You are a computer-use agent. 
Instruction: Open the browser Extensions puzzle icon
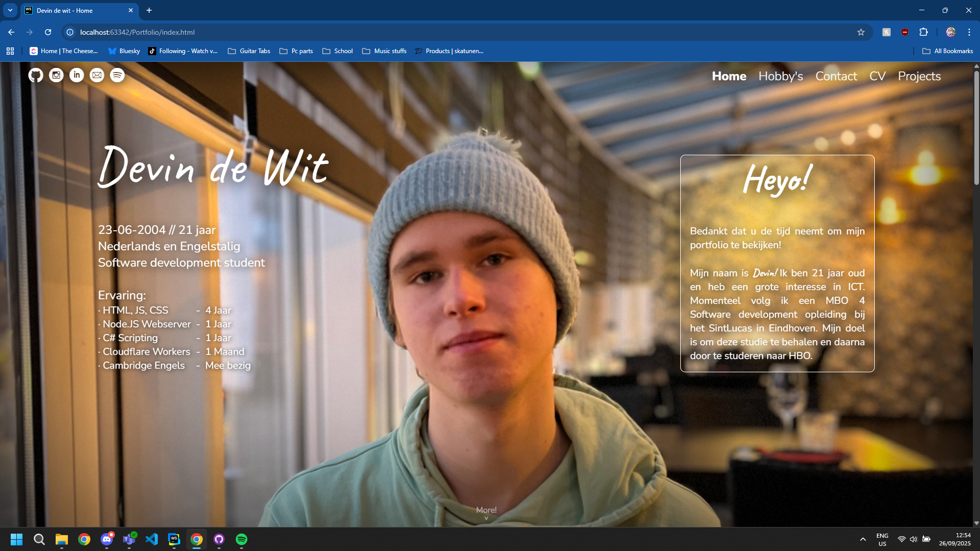click(923, 32)
